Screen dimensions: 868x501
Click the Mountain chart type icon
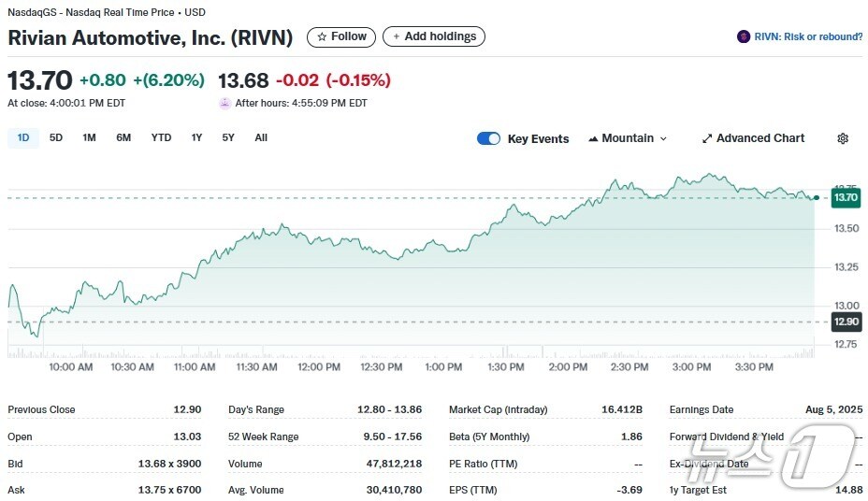[x=593, y=138]
